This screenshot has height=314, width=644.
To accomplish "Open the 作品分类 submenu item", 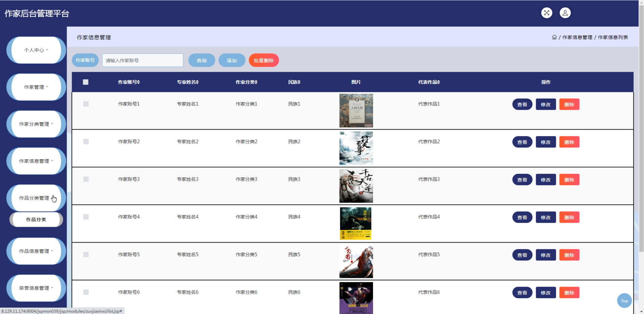I will point(36,220).
